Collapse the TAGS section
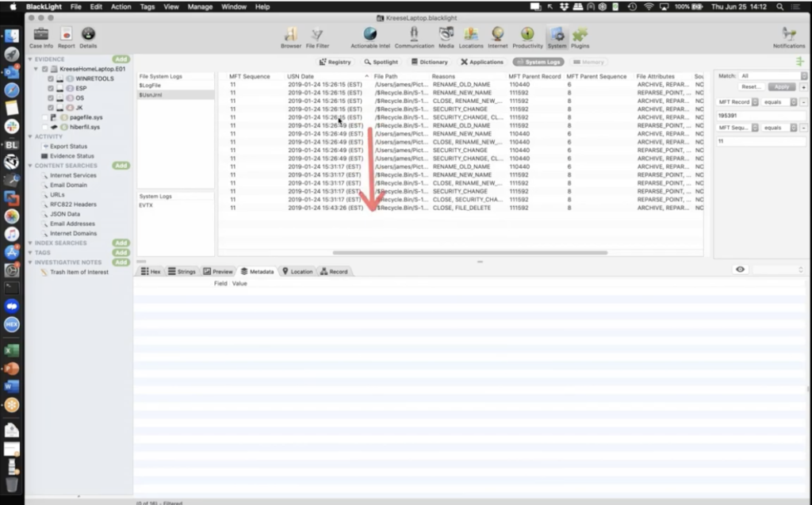Screen dimensions: 812x505 (x=30, y=253)
